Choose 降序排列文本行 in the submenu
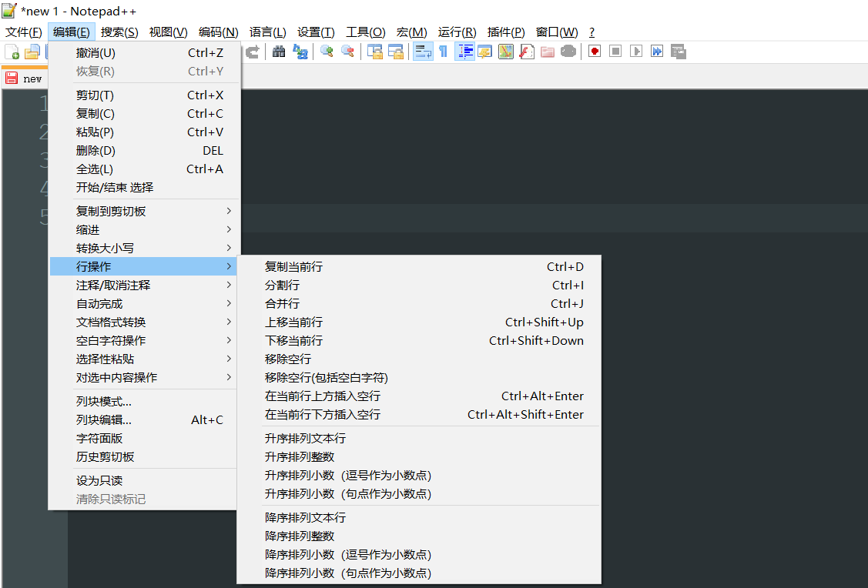Image resolution: width=868 pixels, height=588 pixels. 419,518
